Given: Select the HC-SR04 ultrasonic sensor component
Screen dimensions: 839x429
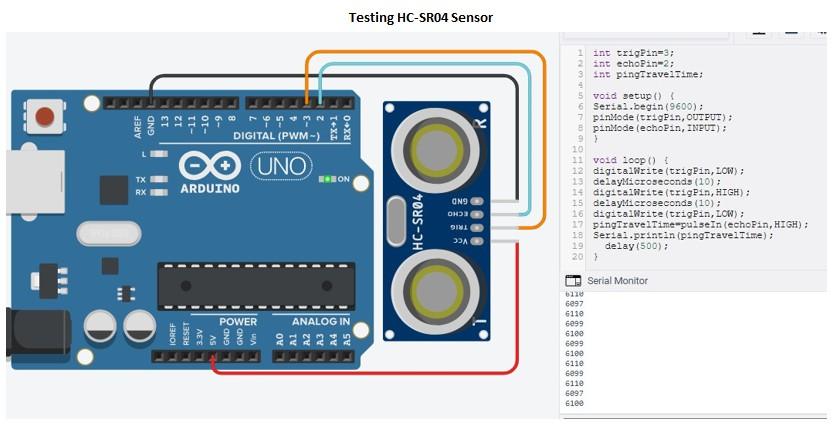Looking at the screenshot, I should pyautogui.click(x=436, y=221).
